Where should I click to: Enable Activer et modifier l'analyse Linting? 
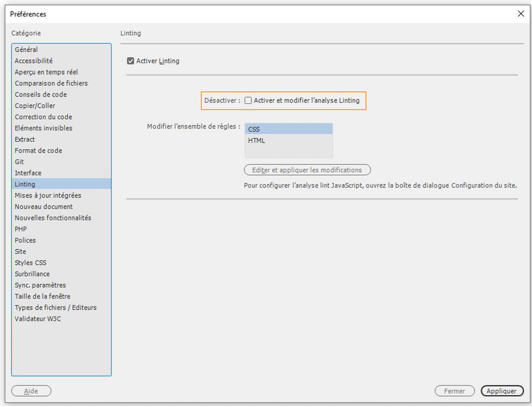tap(247, 101)
